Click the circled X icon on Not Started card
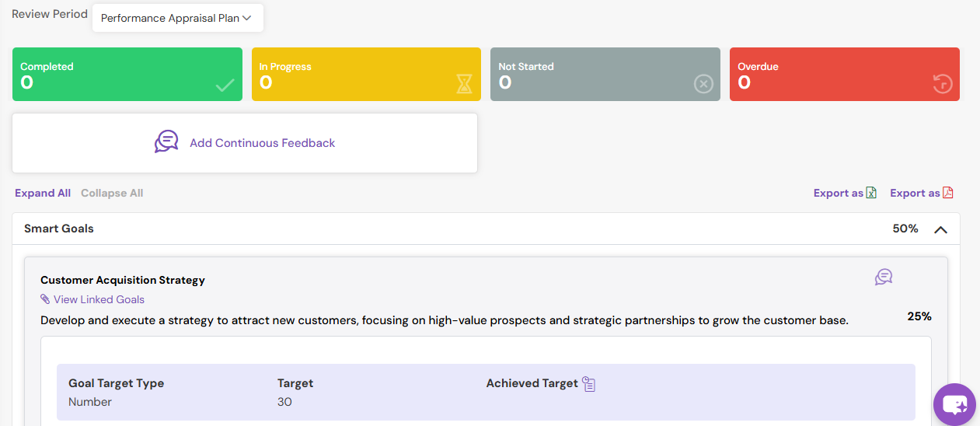Screen dimensions: 980x426 pyautogui.click(x=703, y=84)
